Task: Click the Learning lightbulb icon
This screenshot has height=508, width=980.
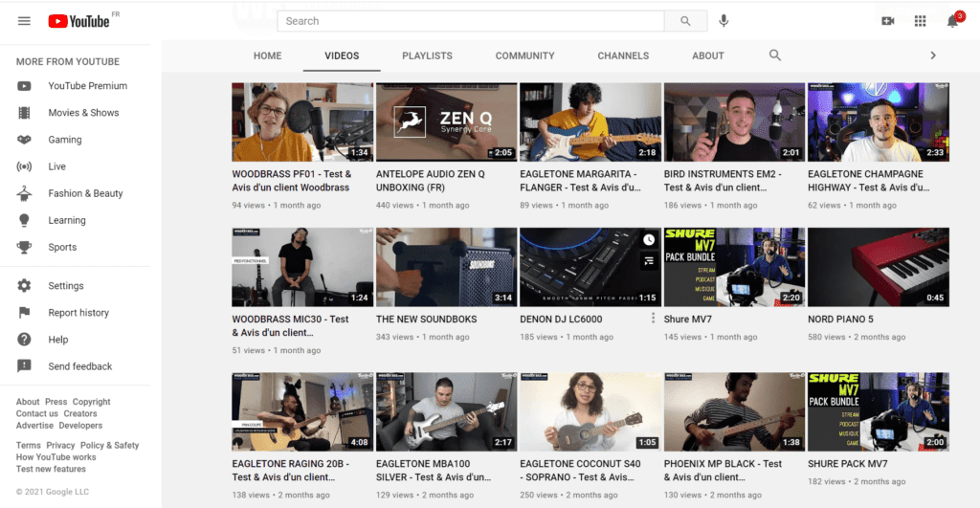Action: click(24, 221)
